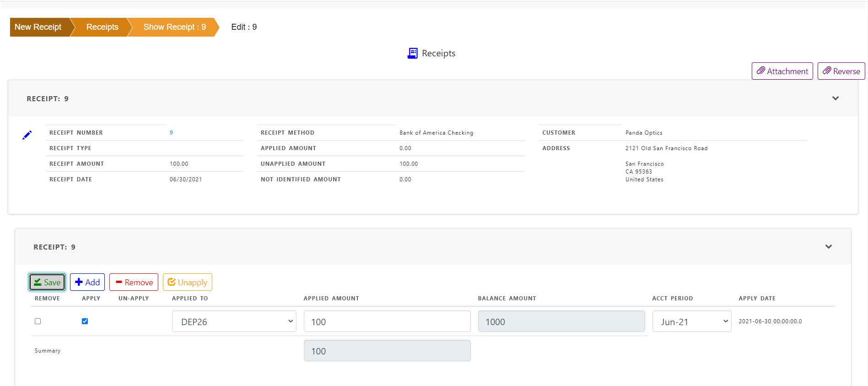Click the apply date 2021-06-30 00:00:00.0

tap(770, 321)
